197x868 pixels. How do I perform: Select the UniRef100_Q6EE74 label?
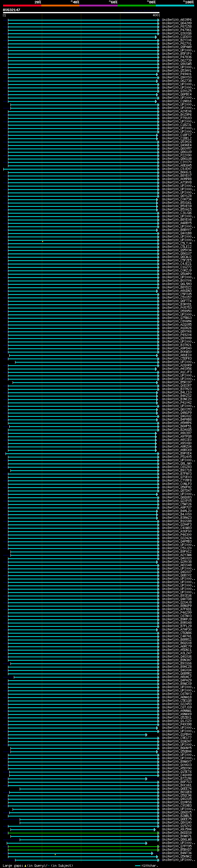[176, 789]
